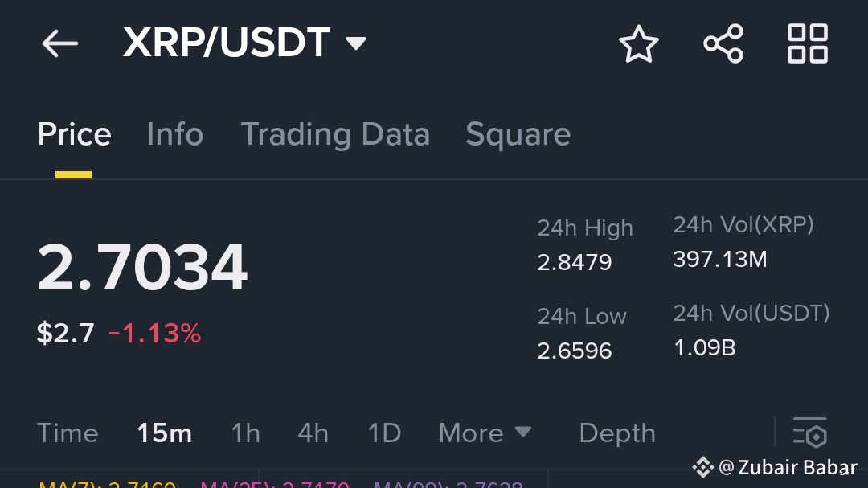Select the 15m chart interval
The image size is (868, 488).
coord(164,433)
